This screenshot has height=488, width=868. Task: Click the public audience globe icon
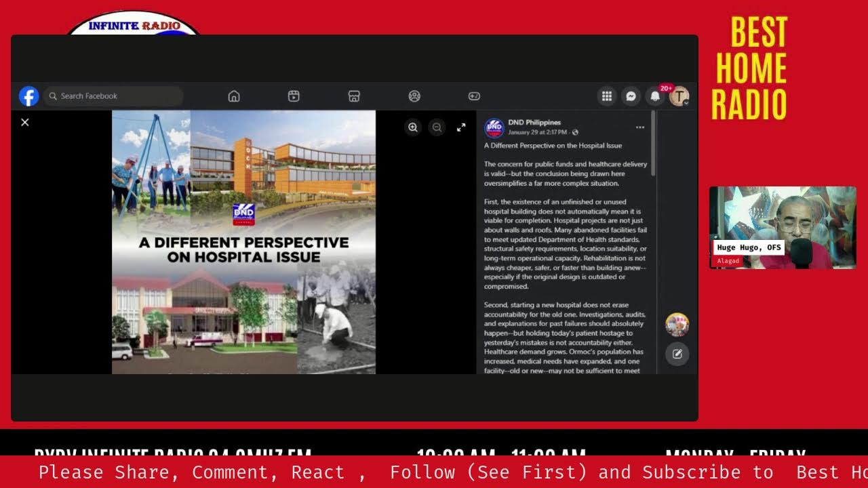(x=575, y=132)
